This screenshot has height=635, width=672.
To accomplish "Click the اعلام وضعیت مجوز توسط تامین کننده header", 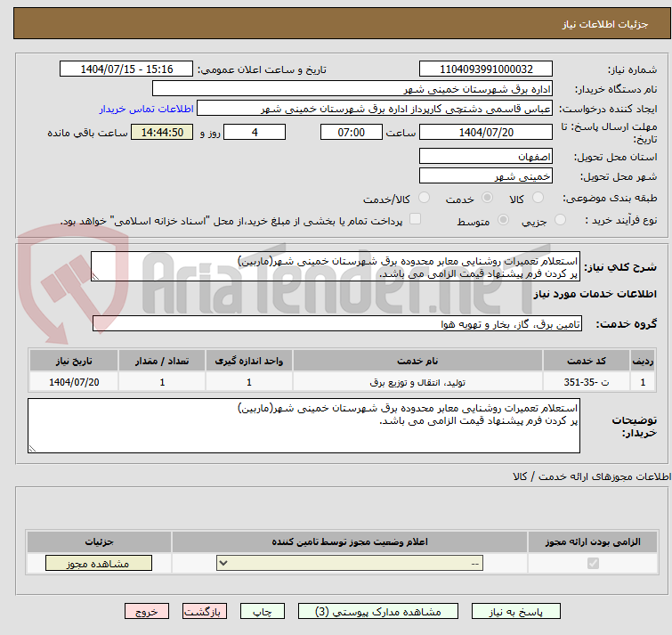I will point(350,542).
